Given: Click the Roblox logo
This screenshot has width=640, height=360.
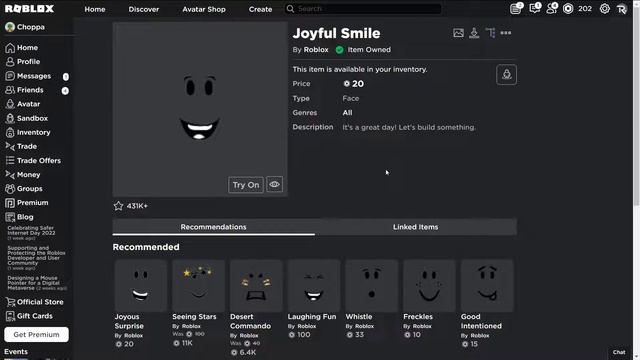Looking at the screenshot, I should coord(29,9).
